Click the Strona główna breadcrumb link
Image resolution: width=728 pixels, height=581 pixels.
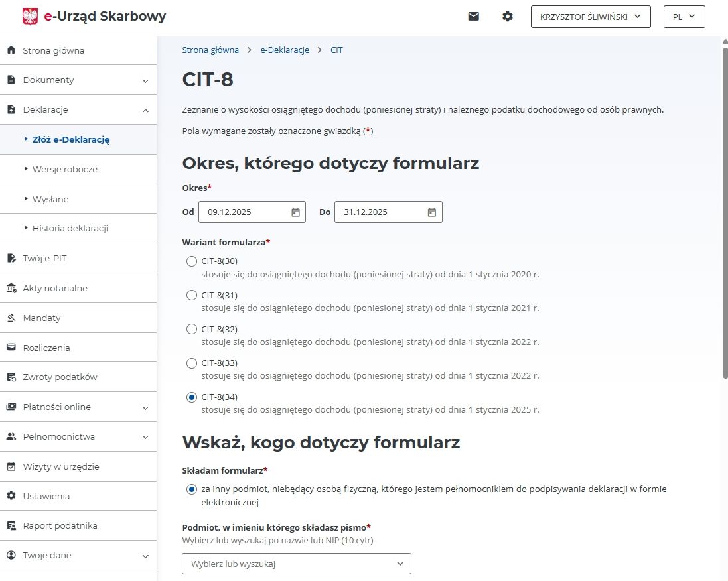tap(210, 50)
